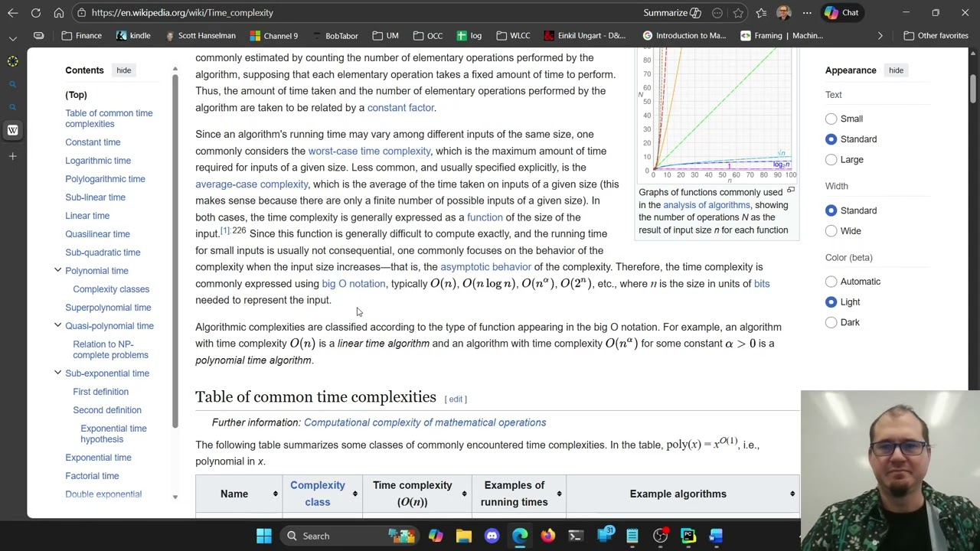Select Dark color mode

coord(831,322)
